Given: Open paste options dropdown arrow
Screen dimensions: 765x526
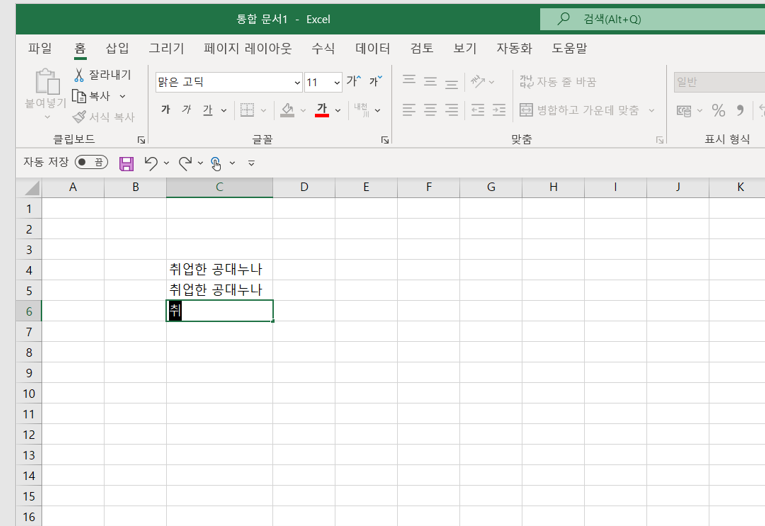Looking at the screenshot, I should click(47, 117).
